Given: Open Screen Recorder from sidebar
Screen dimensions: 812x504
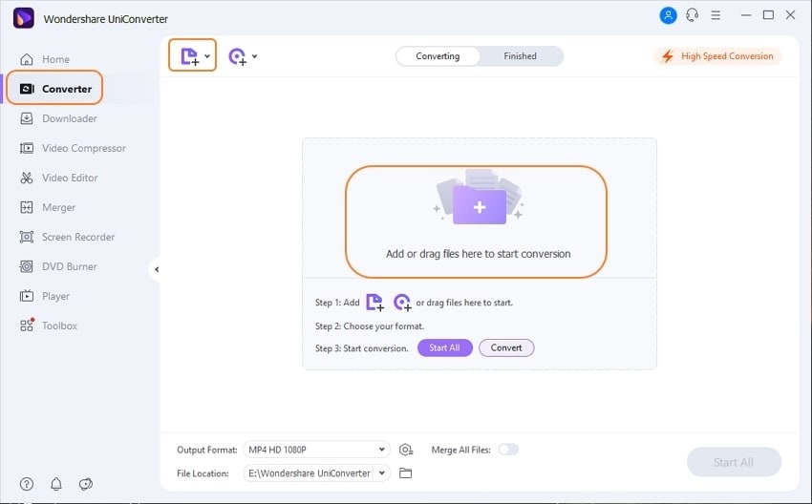Looking at the screenshot, I should click(67, 237).
